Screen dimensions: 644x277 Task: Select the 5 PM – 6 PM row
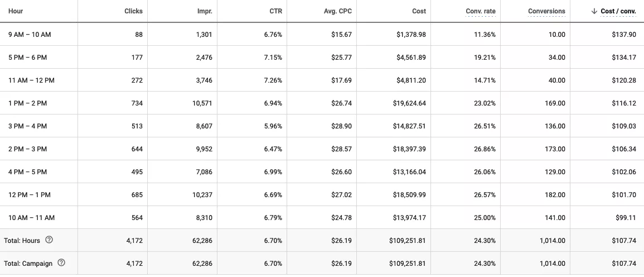[27, 58]
